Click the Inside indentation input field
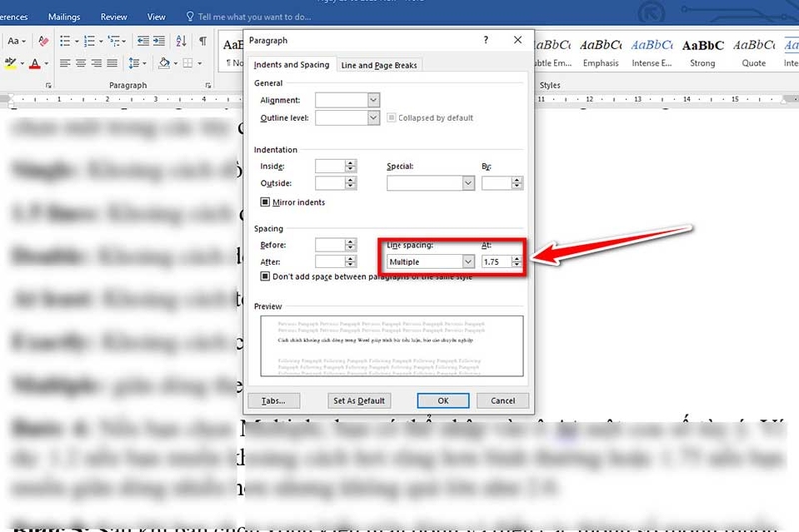Screen dimensions: 799x532 point(330,166)
